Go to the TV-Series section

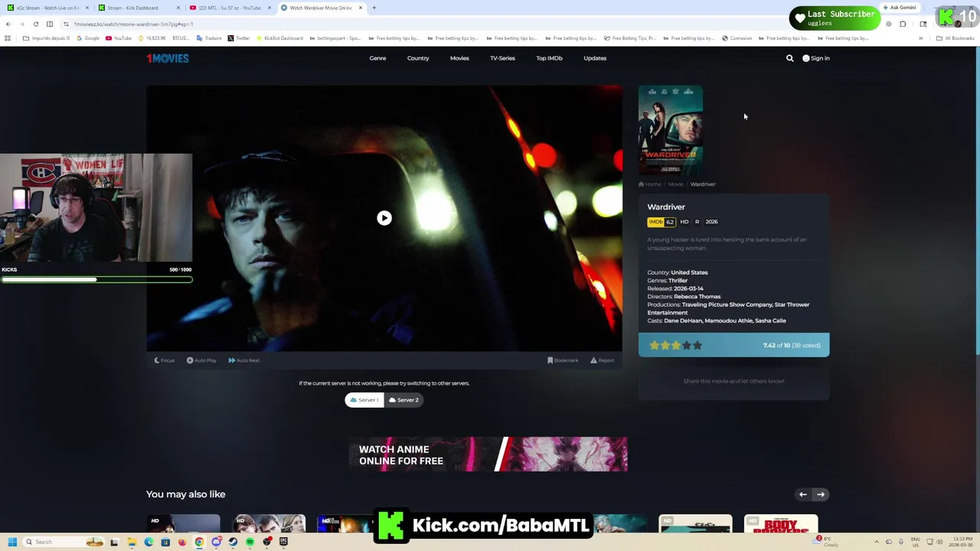502,58
